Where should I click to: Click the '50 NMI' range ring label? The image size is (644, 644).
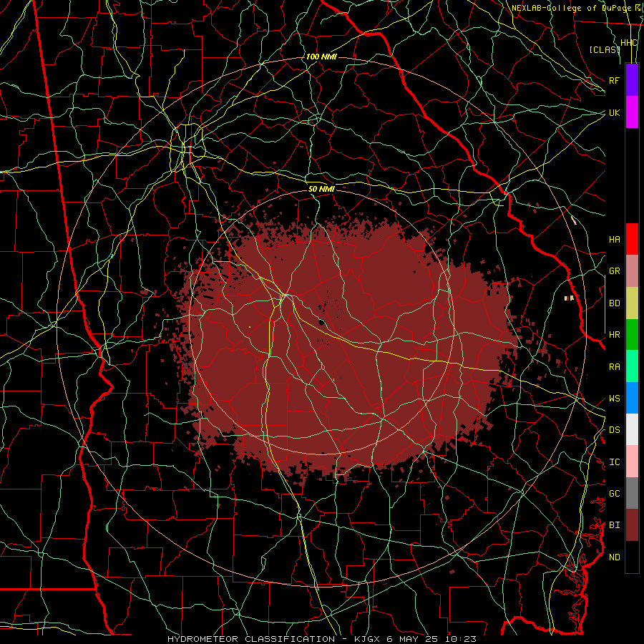[321, 189]
